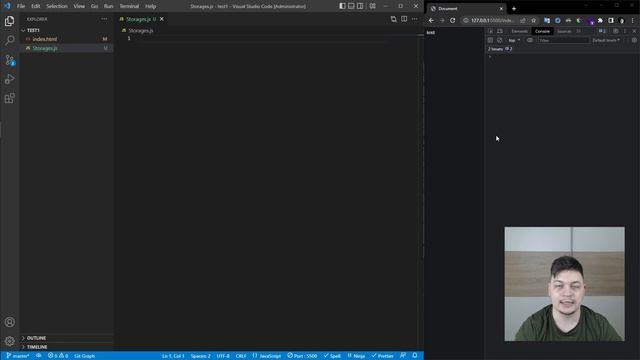Click the console Filter input field
The height and width of the screenshot is (360, 640).
563,40
